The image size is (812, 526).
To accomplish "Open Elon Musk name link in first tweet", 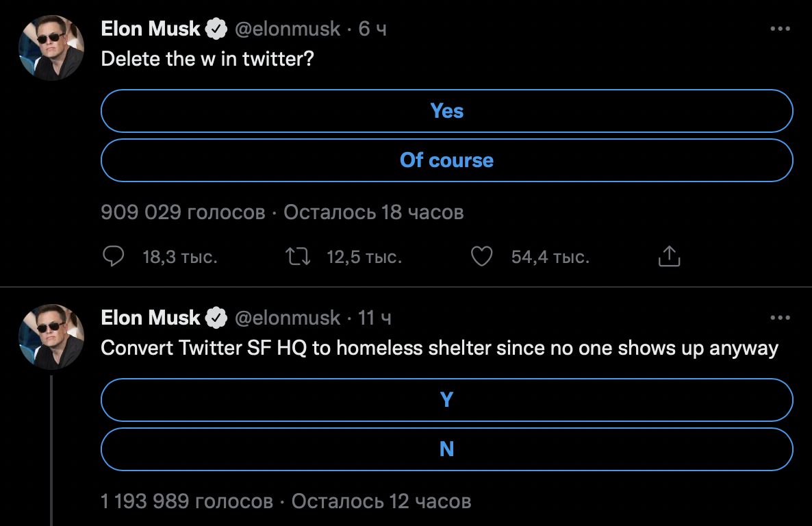I will (151, 29).
